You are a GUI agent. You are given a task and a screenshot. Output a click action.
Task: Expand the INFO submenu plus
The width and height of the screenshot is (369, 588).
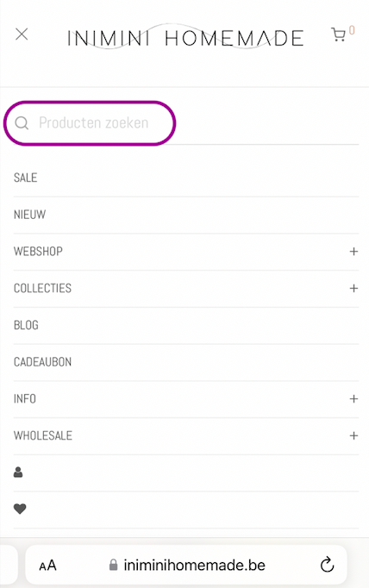[x=353, y=398]
